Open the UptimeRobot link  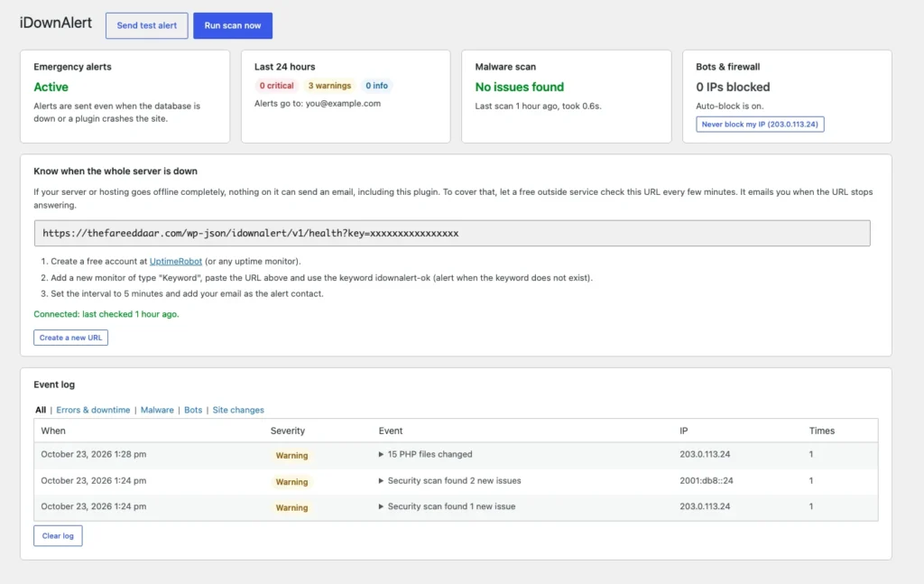176,261
